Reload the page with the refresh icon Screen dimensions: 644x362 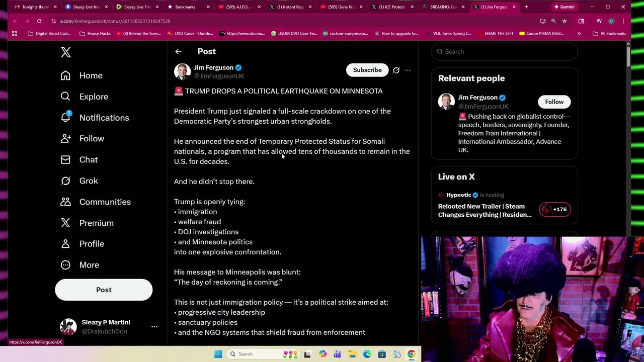[39, 21]
